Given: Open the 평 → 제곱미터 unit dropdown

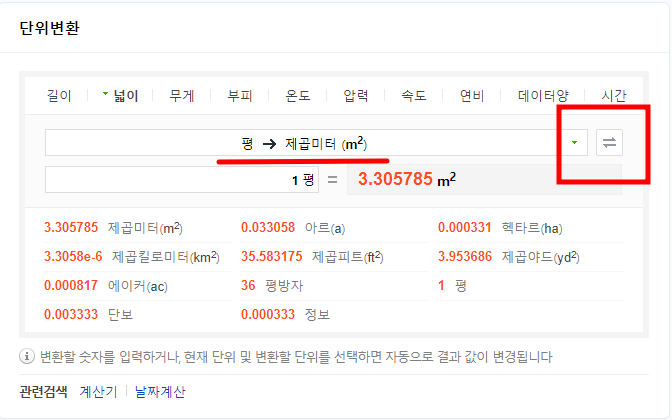Looking at the screenshot, I should pos(316,142).
